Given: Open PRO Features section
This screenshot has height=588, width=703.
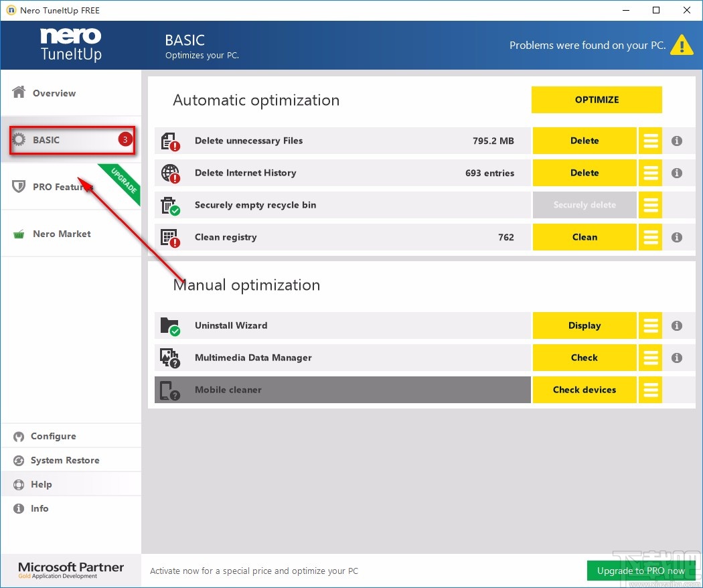Looking at the screenshot, I should point(71,187).
